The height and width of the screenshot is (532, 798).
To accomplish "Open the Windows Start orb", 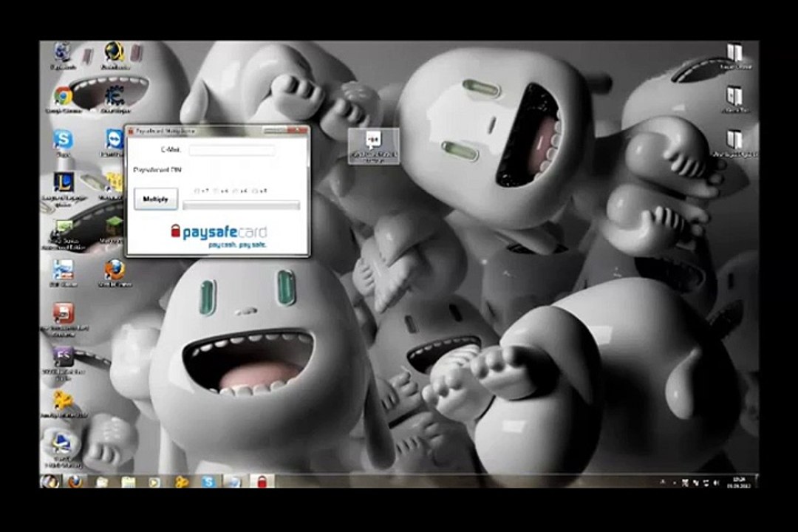I will (50, 481).
